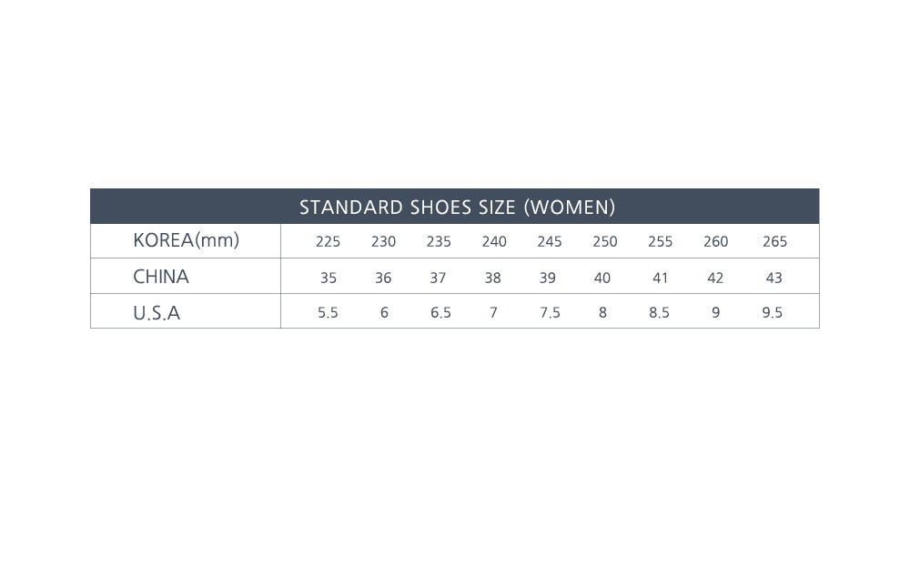Click Korea size 240 cell
The image size is (910, 588).
(x=494, y=242)
